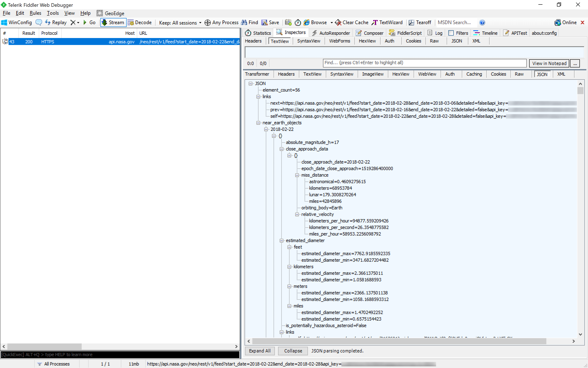588x368 pixels.
Task: Collapse estimated_diameter node
Action: [x=281, y=240]
